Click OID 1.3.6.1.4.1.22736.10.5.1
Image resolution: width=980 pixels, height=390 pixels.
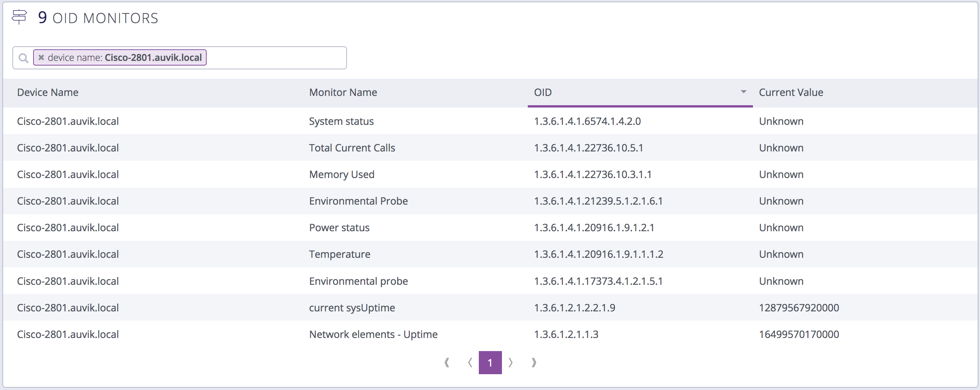[589, 148]
